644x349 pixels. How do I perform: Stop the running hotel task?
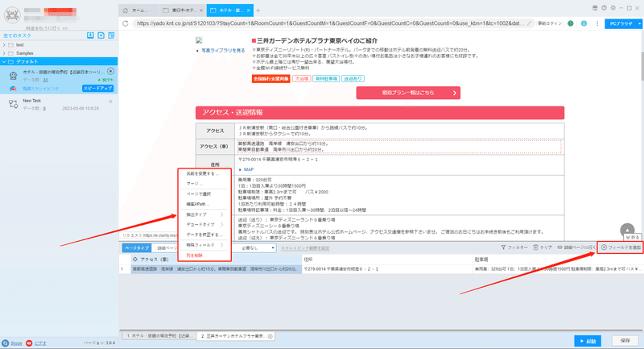(x=110, y=72)
